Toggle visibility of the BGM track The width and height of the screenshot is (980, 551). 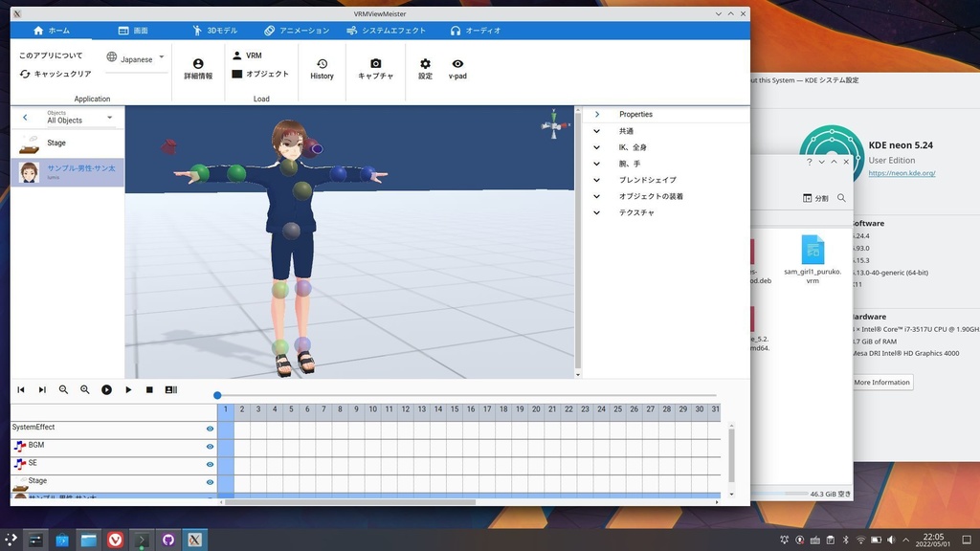tap(210, 446)
